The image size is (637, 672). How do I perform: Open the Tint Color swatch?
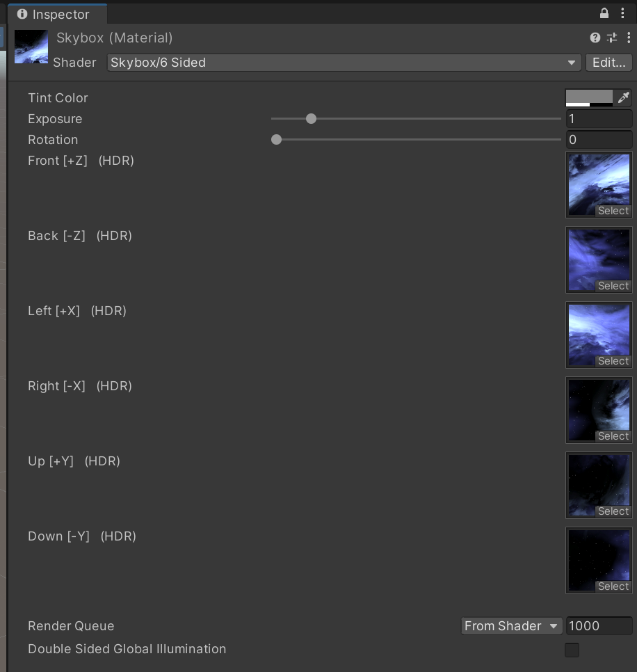click(589, 97)
